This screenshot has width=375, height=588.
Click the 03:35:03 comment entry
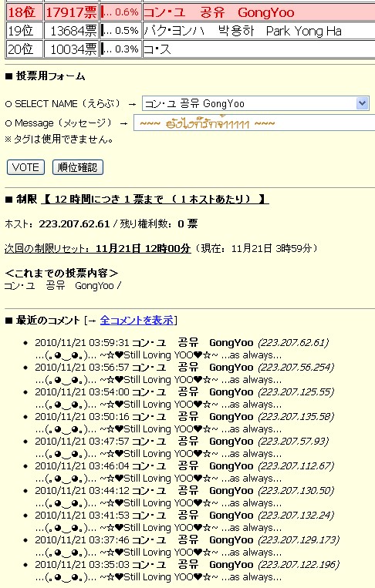(x=187, y=571)
